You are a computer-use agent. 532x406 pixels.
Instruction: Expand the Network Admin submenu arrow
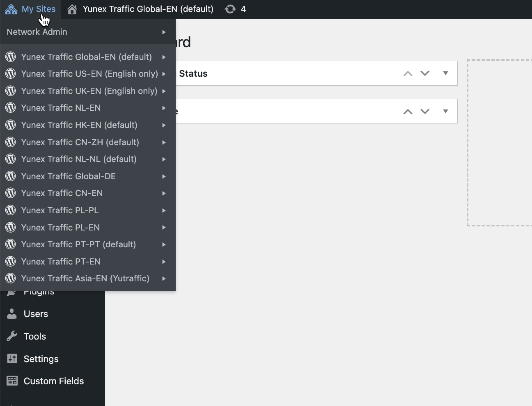click(x=164, y=32)
